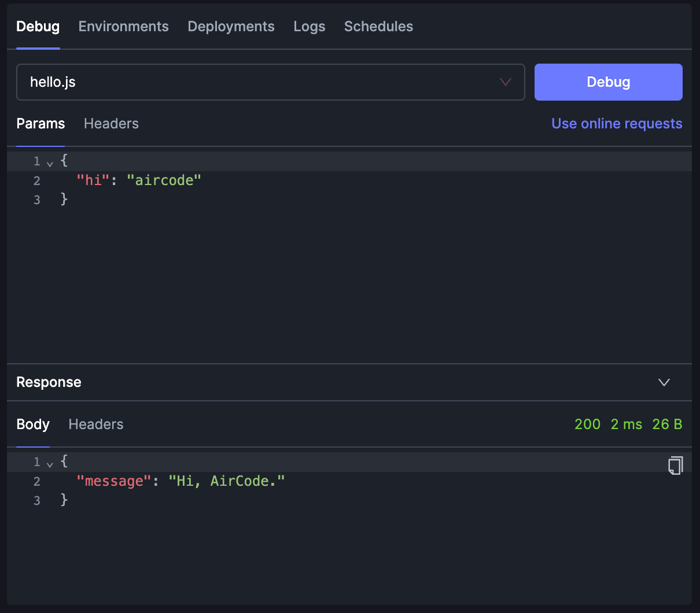Screen dimensions: 700x613
Task: Switch to the Environments tab
Action: tap(124, 27)
